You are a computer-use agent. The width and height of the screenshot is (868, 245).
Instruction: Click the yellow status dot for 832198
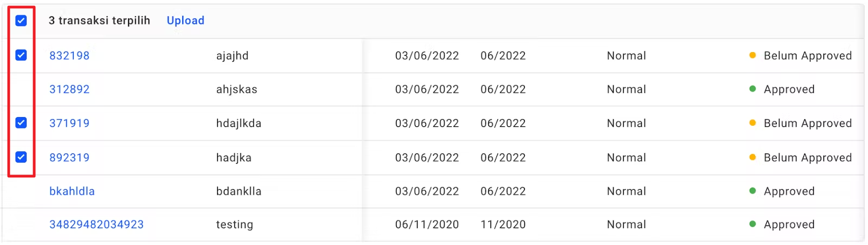pyautogui.click(x=752, y=55)
